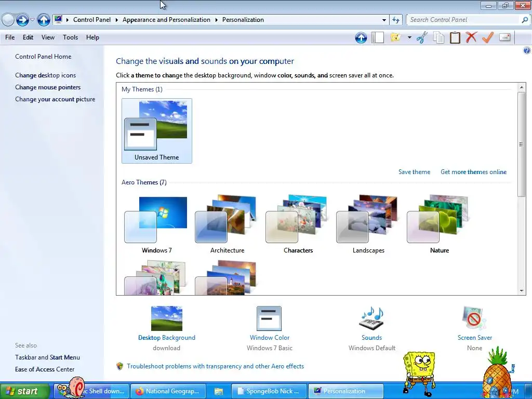Viewport: 532px width, 399px height.
Task: Click the blue Help question mark icon
Action: point(527,50)
